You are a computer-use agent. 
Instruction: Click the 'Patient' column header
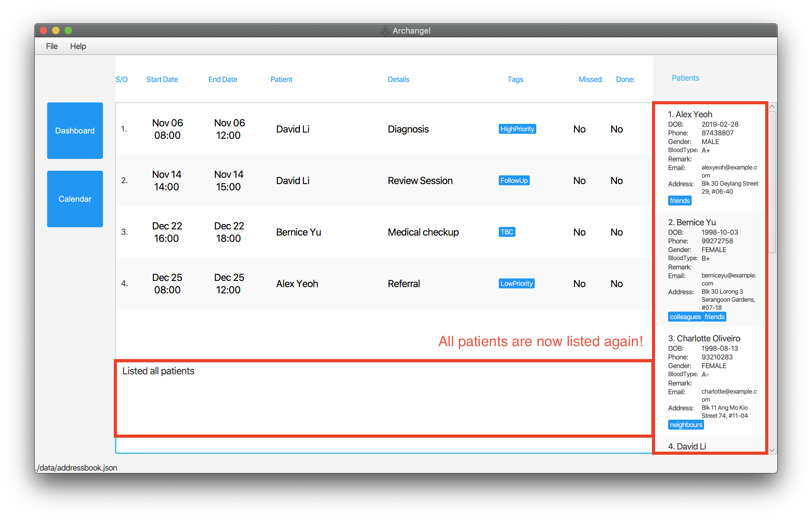(281, 80)
